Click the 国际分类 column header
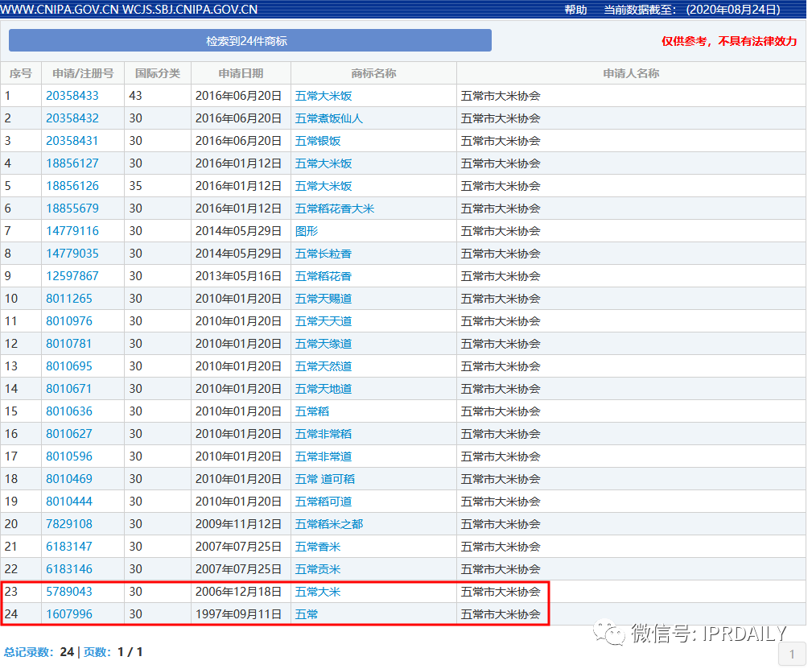Screen dimensions: 812x669 158,73
